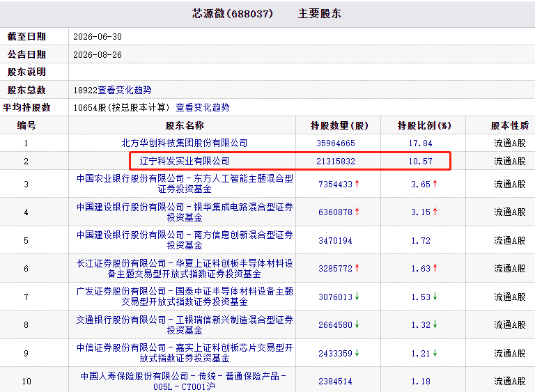Screen dimensions: 535x392
Task: Click the red up arrow beside 1.63
Action: click(435, 268)
